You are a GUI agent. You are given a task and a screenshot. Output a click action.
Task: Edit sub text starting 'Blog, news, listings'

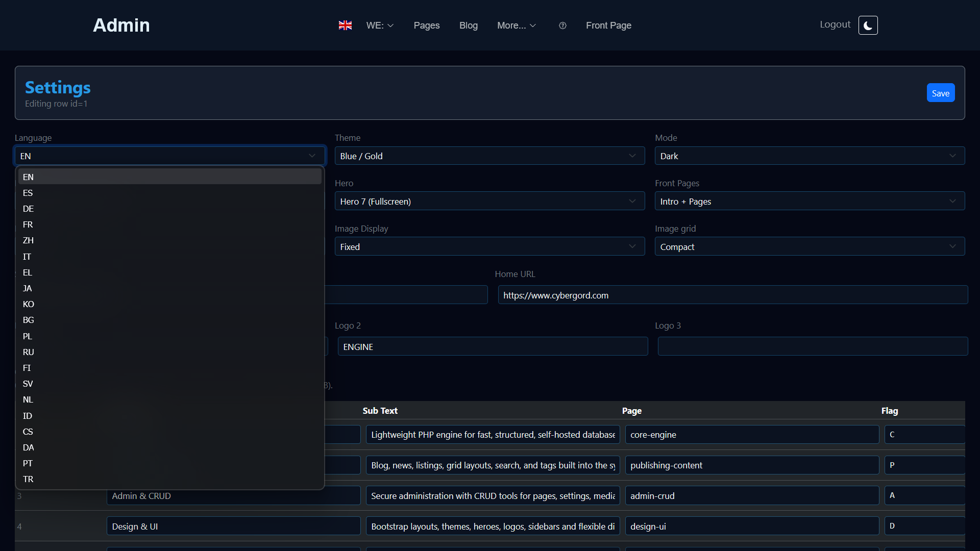[493, 465]
